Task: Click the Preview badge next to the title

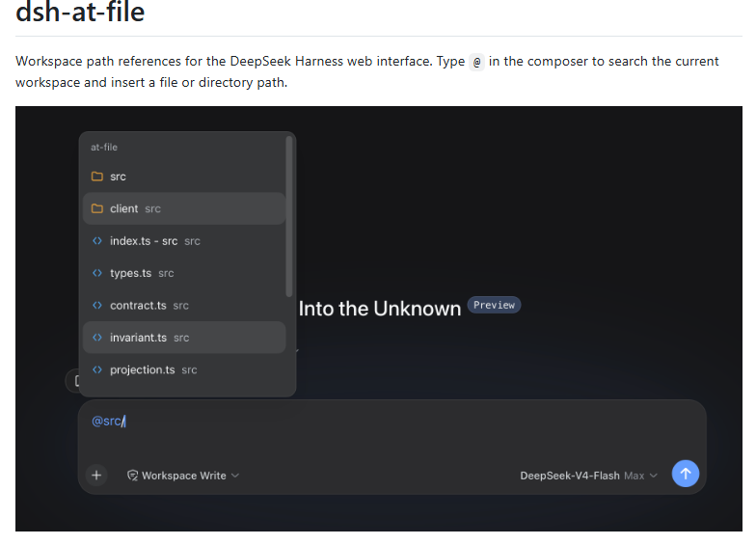Action: point(494,305)
